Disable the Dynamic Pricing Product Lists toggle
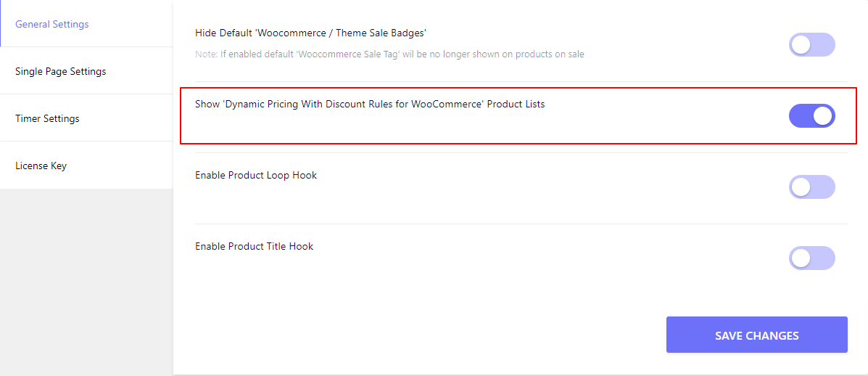 click(x=811, y=115)
